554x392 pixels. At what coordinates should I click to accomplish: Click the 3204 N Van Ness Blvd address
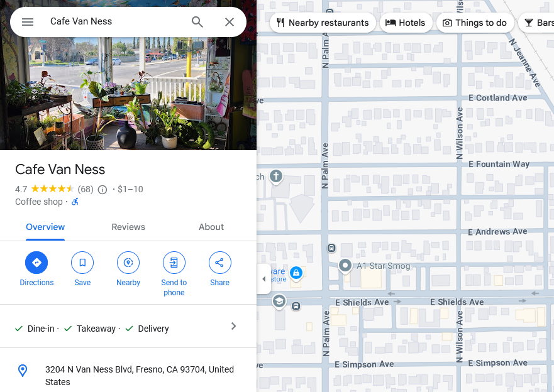pos(140,376)
